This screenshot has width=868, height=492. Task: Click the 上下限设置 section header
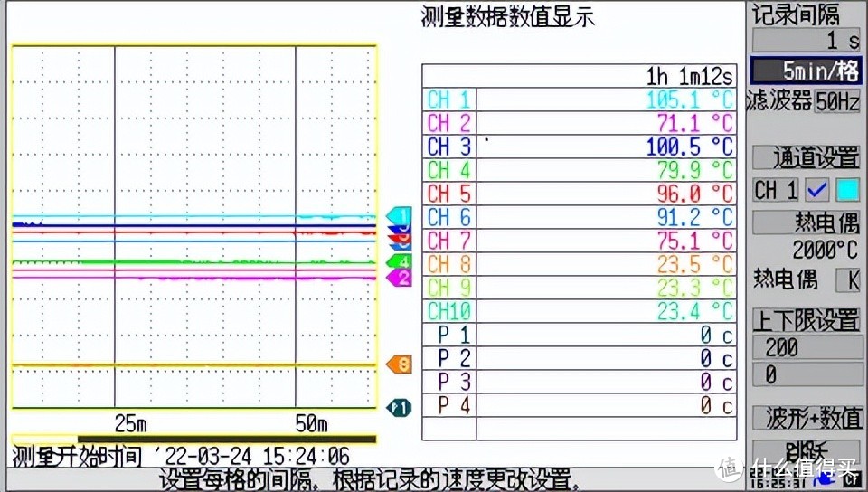click(x=806, y=320)
